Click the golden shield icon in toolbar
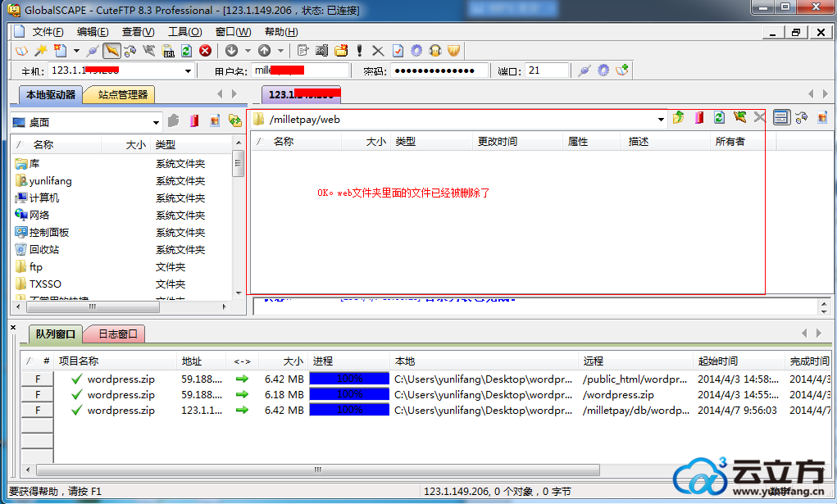 point(453,51)
